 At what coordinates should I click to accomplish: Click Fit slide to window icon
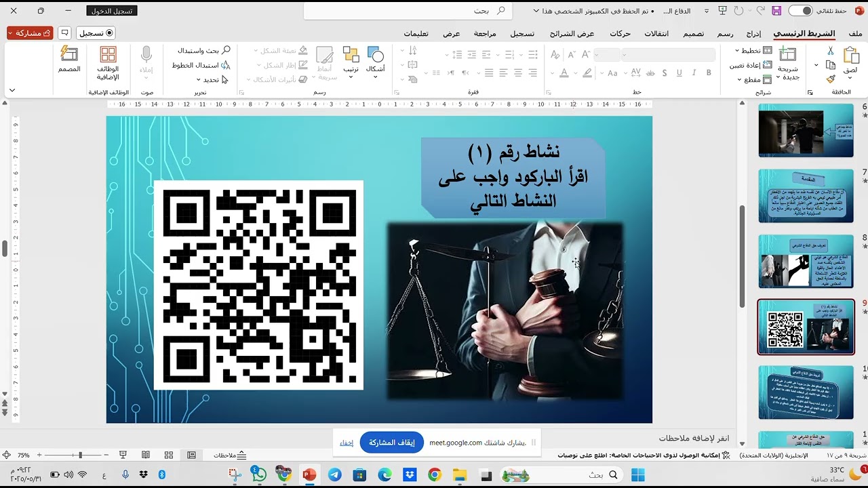6,455
